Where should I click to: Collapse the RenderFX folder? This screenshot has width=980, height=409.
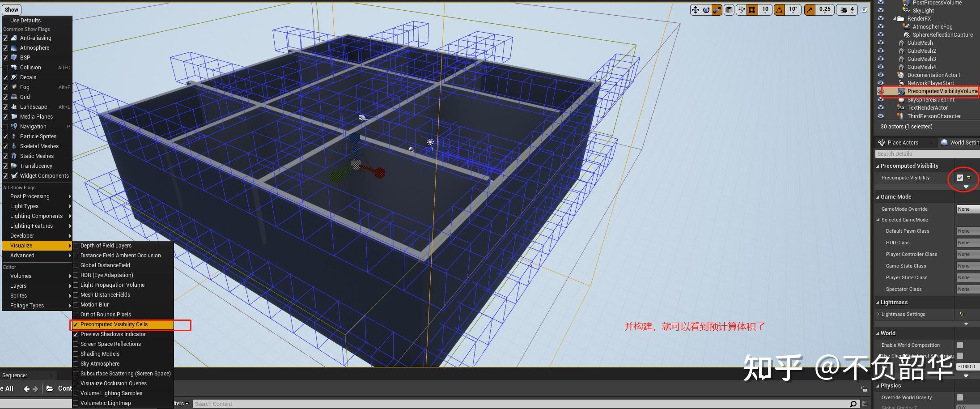click(895, 18)
